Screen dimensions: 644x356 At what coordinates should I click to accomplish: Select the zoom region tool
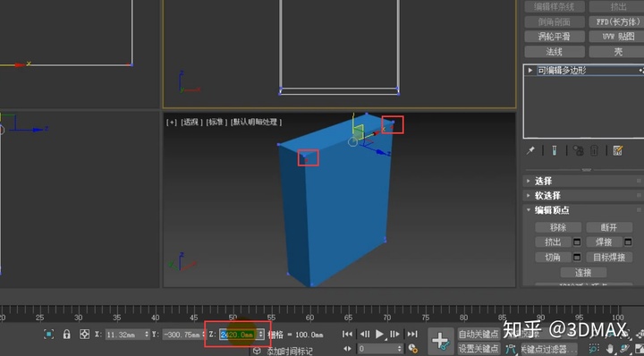[x=594, y=349]
